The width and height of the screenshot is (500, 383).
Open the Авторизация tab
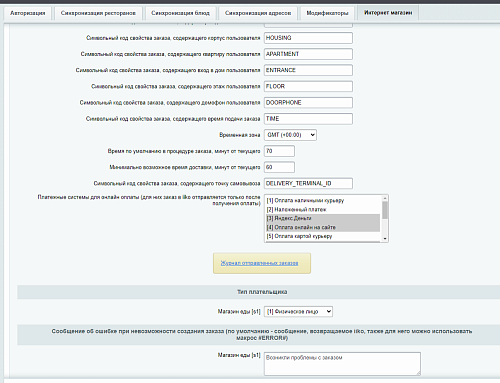tap(28, 13)
